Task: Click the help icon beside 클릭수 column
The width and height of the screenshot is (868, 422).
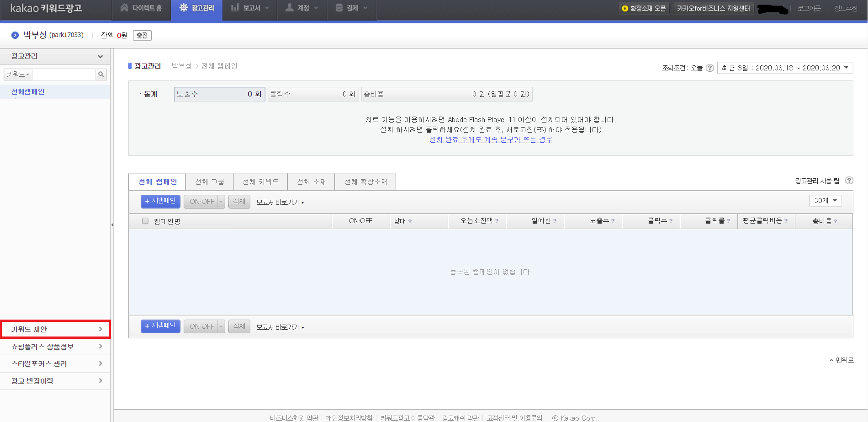Action: coord(671,221)
